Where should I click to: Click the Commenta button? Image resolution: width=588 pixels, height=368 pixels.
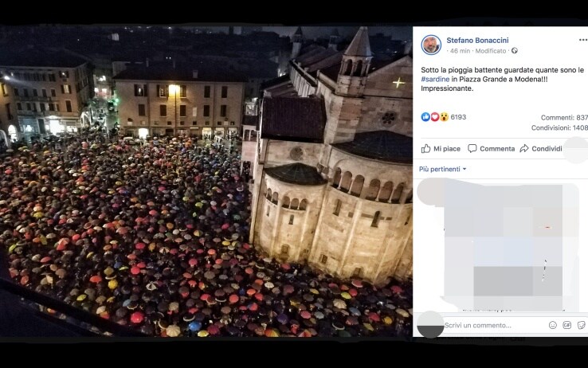click(492, 149)
